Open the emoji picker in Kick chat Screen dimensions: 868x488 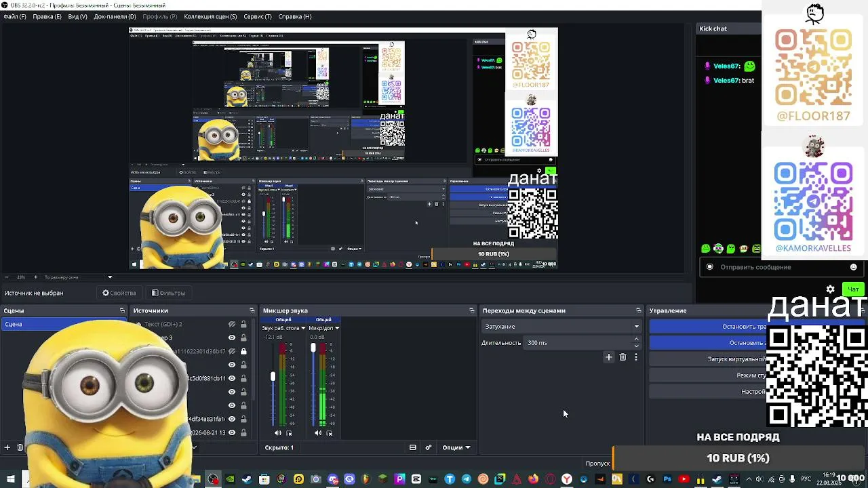click(854, 267)
